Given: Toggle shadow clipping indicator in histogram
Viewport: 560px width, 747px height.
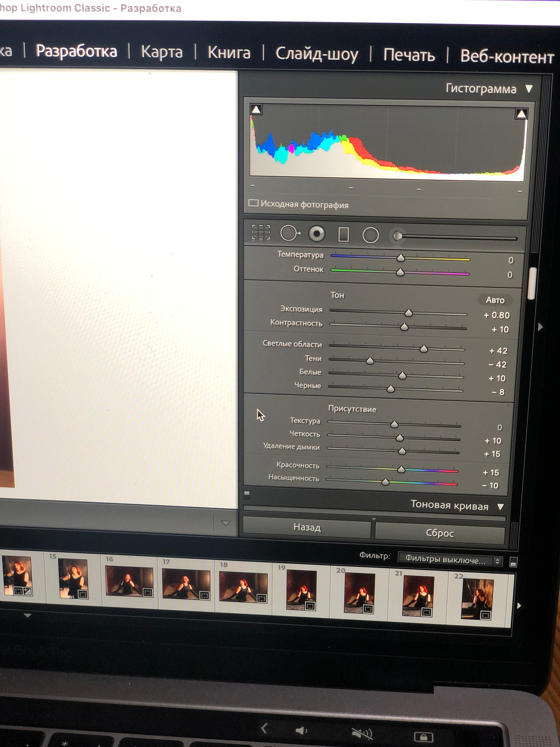Looking at the screenshot, I should click(x=256, y=109).
